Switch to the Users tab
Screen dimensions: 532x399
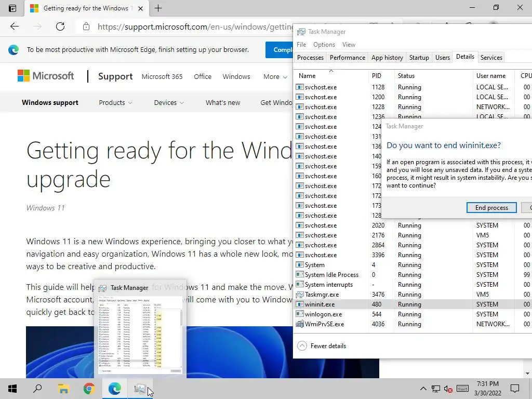[x=443, y=58]
